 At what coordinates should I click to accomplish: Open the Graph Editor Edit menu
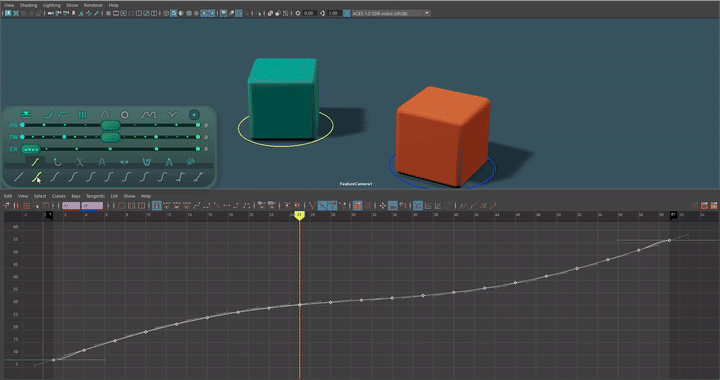[x=8, y=196]
